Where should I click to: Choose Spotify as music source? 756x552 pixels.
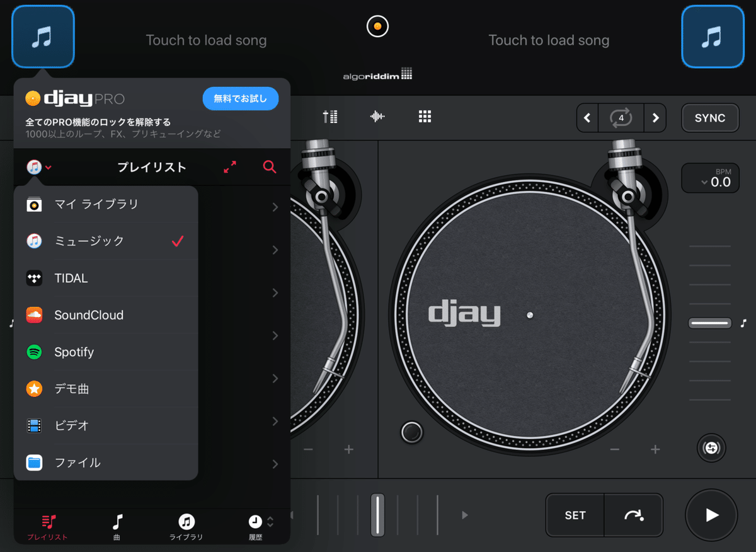pyautogui.click(x=106, y=352)
